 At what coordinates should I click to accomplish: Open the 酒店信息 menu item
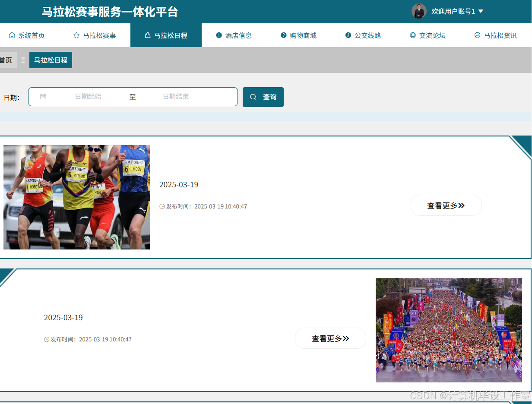point(234,35)
